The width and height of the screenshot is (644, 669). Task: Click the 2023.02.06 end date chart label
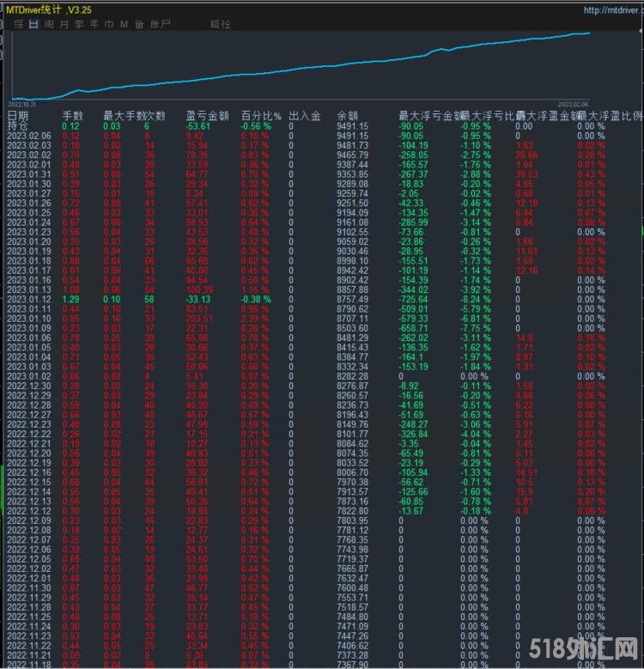(x=575, y=103)
